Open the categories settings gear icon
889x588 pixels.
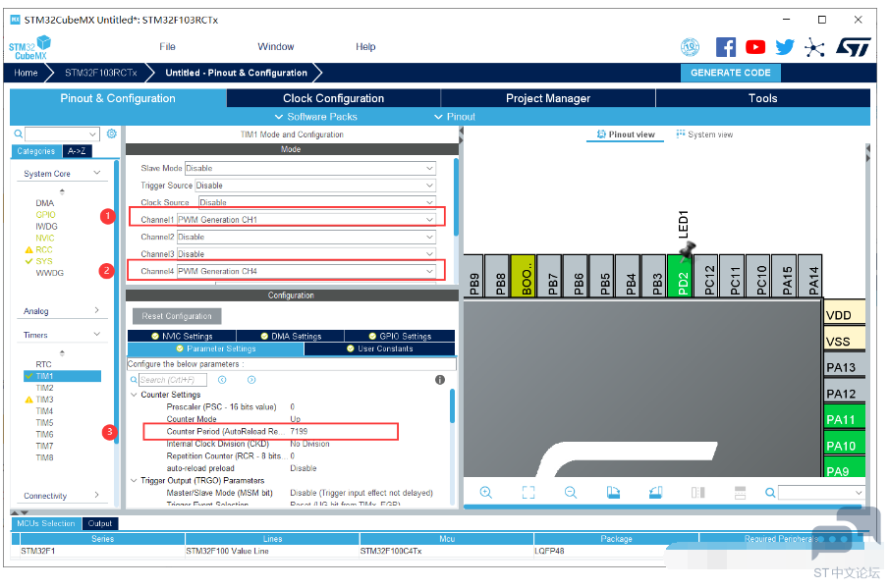click(x=112, y=134)
